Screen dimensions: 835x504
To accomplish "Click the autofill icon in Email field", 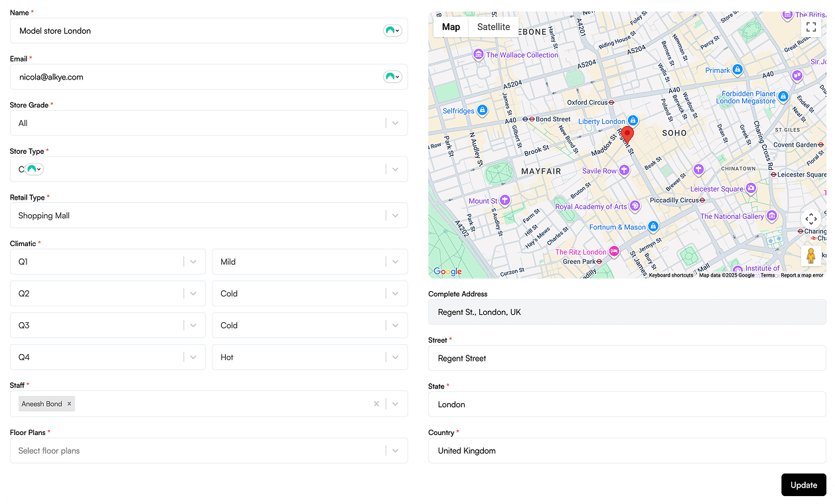I will tap(392, 77).
